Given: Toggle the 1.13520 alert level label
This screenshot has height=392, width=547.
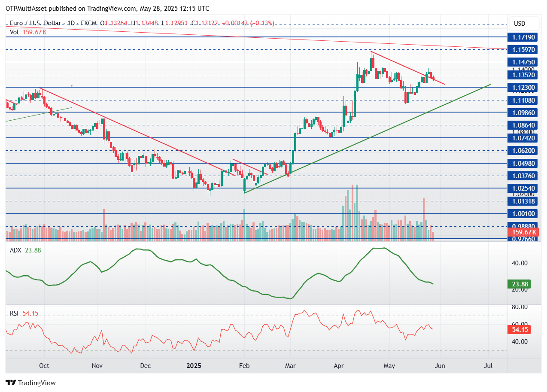Looking at the screenshot, I should (x=523, y=75).
